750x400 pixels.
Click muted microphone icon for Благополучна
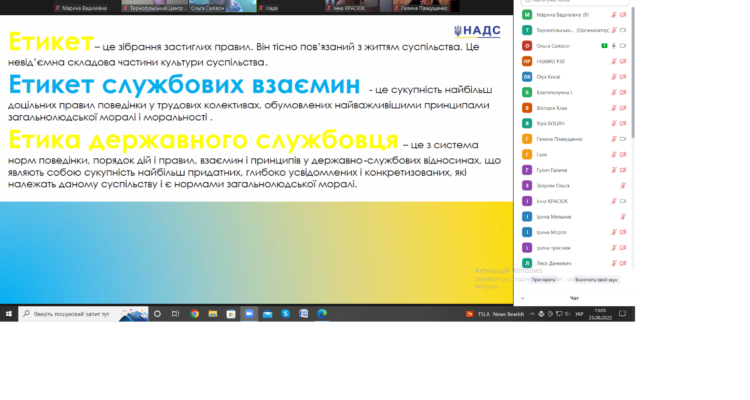614,92
